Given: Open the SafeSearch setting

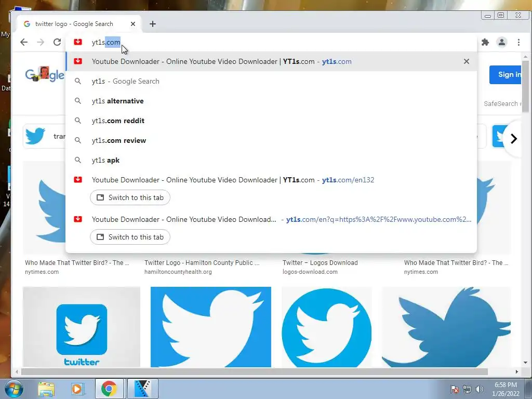Looking at the screenshot, I should tap(502, 103).
